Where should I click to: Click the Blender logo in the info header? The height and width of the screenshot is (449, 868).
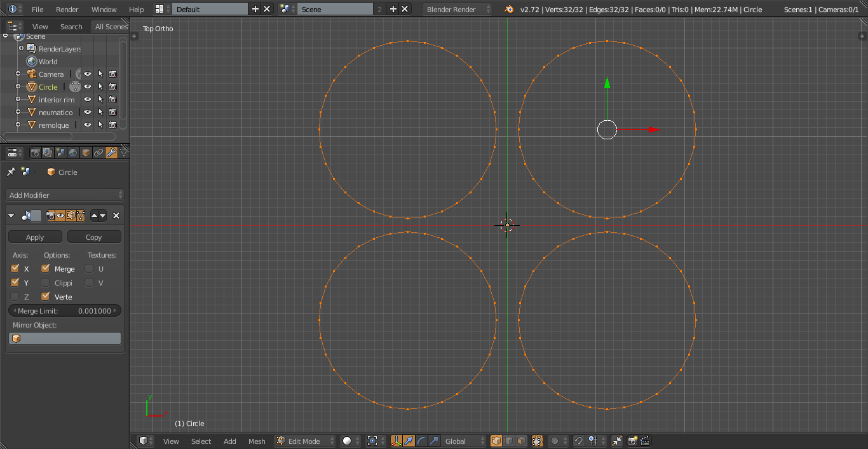(x=508, y=10)
